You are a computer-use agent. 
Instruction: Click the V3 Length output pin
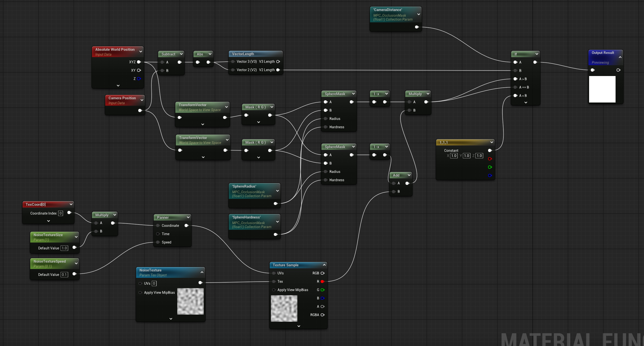278,62
